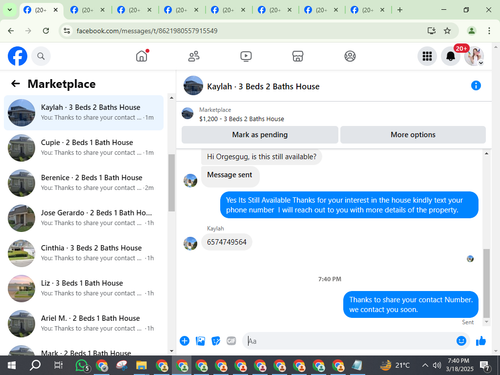500x375 pixels.
Task: Open the Chrome profile icon
Action: (x=472, y=31)
